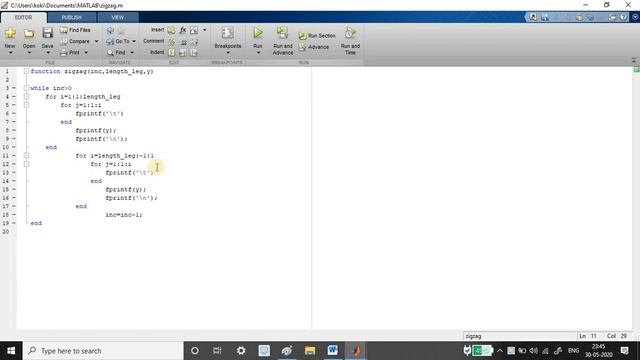The height and width of the screenshot is (360, 640).
Task: Click the function zigzag declaration line
Action: click(x=92, y=71)
